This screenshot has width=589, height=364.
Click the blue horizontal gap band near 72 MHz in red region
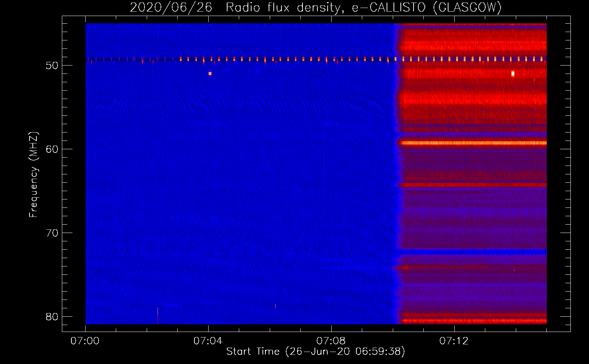click(x=473, y=252)
